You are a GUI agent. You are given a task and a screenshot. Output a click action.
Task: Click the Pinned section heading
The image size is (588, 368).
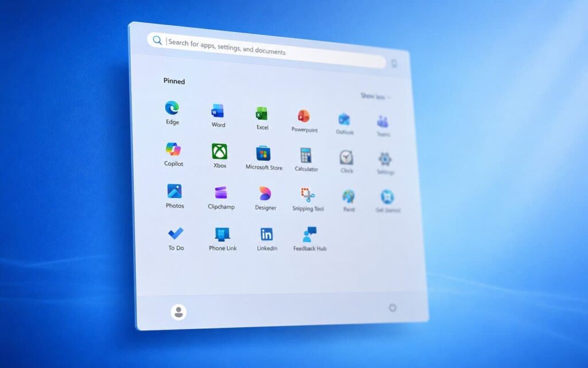(x=174, y=81)
